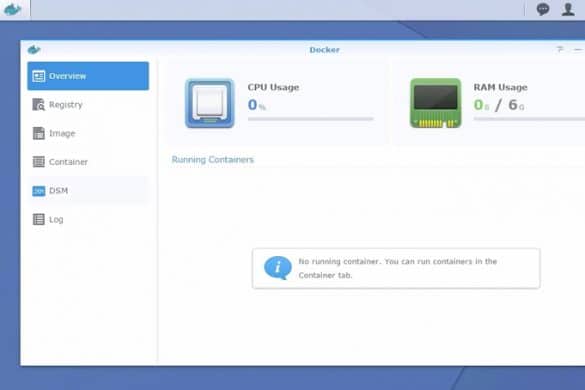Click the CPU chip icon
Viewport: 585px width, 390px height.
210,103
